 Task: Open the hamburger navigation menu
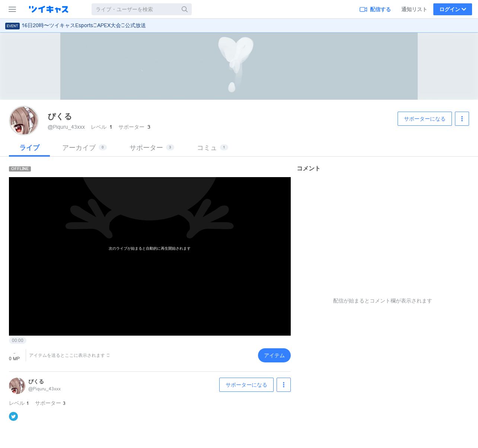[12, 9]
